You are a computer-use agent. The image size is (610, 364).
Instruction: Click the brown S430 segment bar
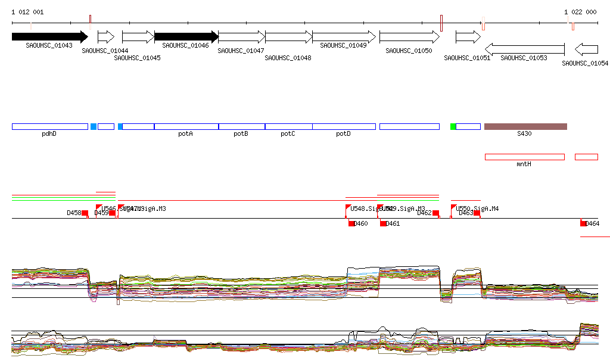point(525,126)
